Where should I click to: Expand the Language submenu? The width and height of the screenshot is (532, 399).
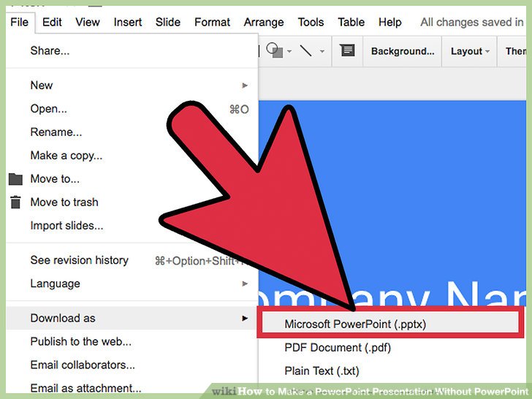(132, 284)
